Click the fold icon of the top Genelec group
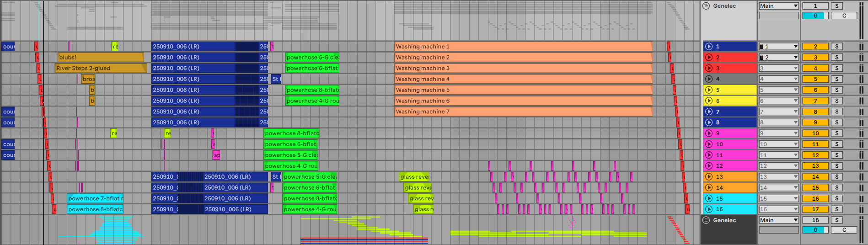This screenshot has width=868, height=245. point(706,6)
